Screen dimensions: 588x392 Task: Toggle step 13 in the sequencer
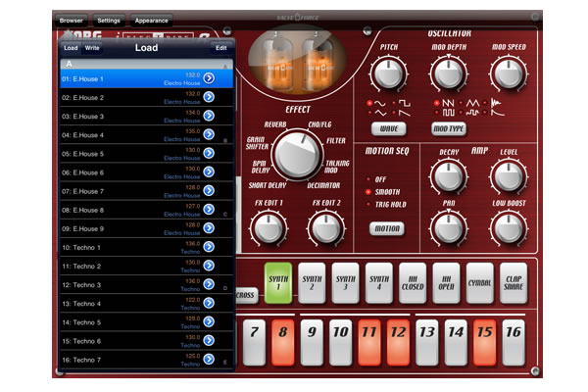tap(427, 342)
